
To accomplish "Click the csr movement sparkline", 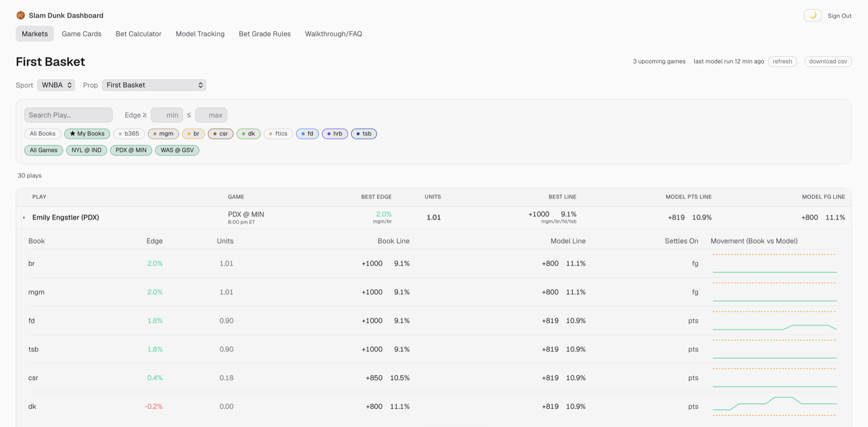I will [775, 378].
